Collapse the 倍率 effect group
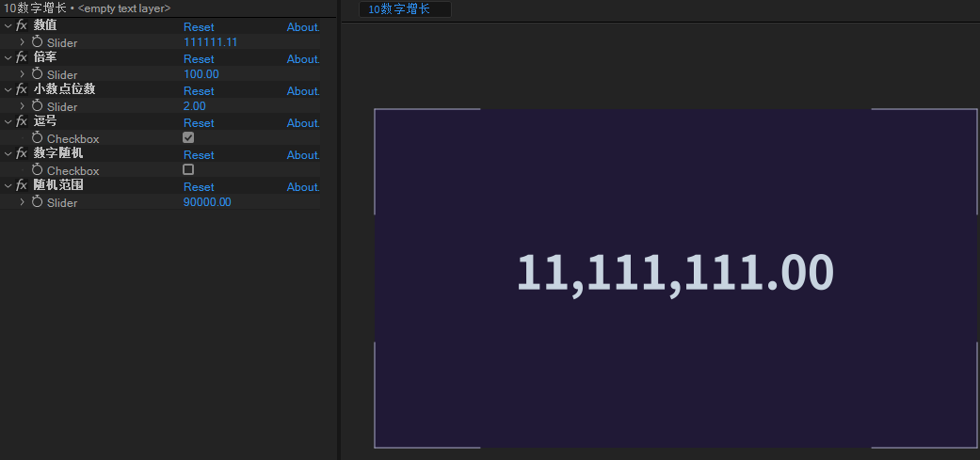 (x=8, y=58)
